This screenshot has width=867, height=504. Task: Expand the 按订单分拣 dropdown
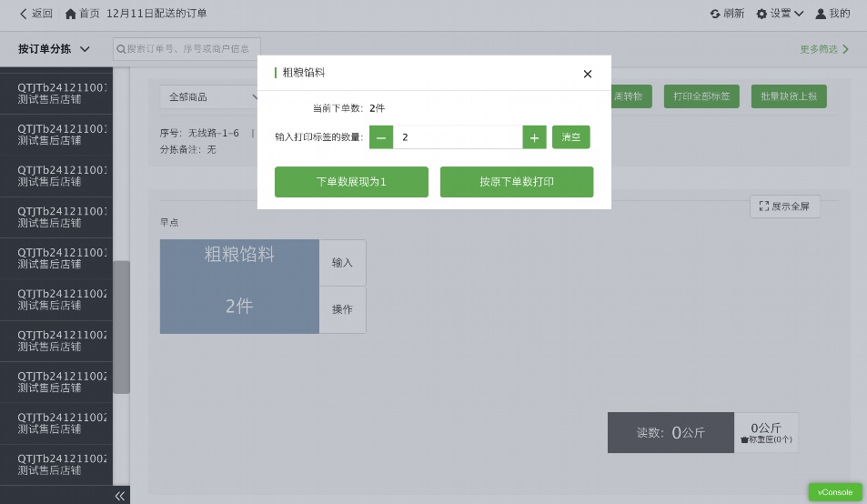(x=55, y=49)
